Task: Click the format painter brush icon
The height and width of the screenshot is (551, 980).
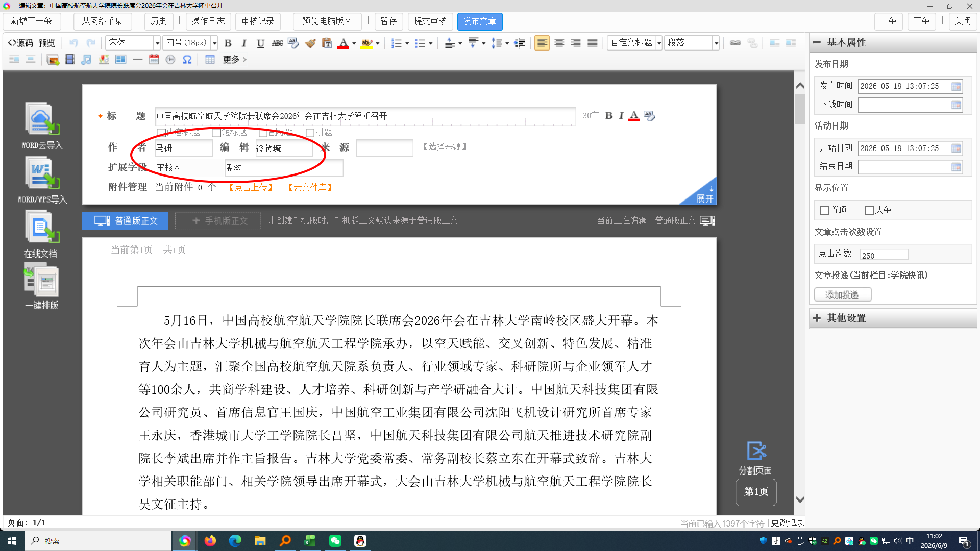Action: (310, 43)
